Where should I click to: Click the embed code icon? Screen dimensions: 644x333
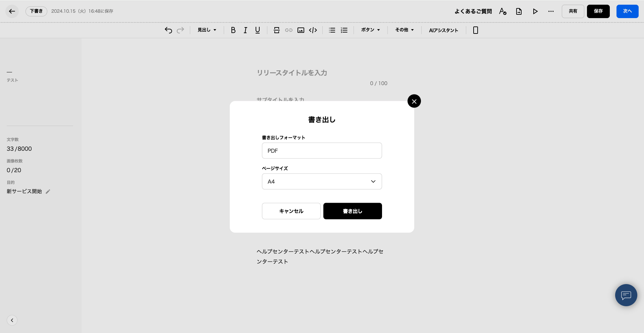click(x=313, y=30)
